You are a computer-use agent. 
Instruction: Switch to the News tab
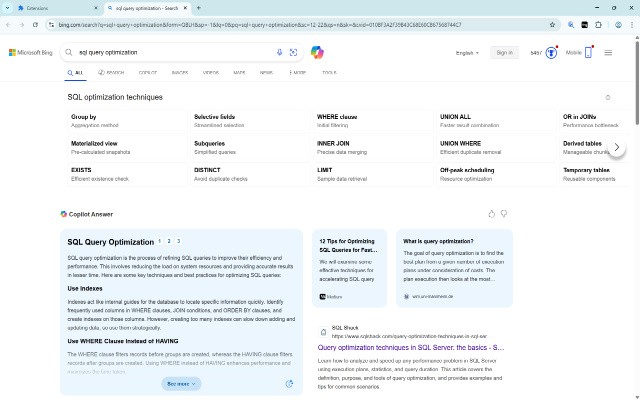pyautogui.click(x=267, y=73)
